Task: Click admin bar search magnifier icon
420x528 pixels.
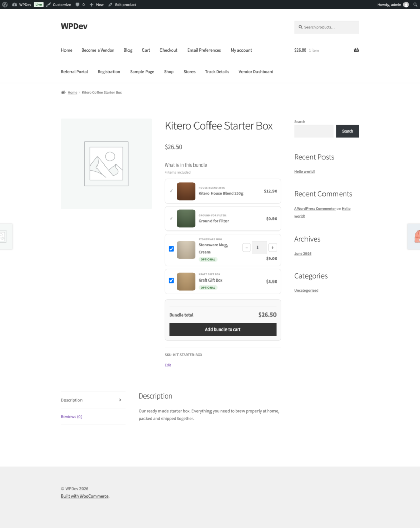Action: [415, 4]
